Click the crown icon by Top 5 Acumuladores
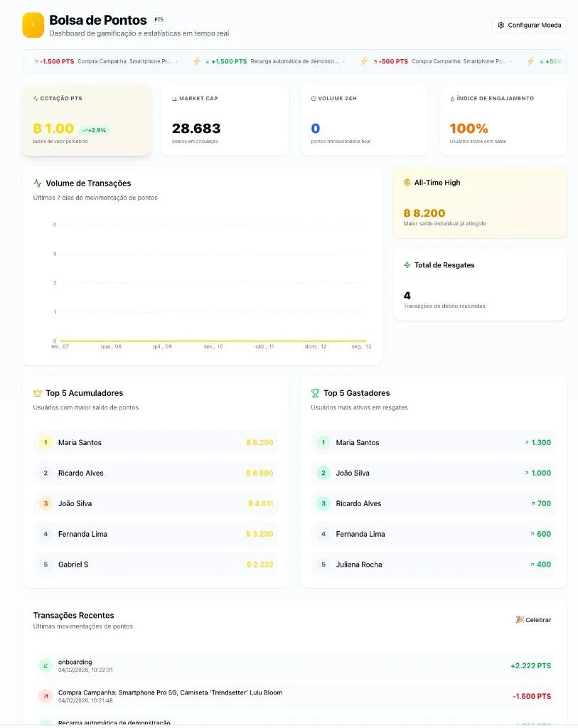 coord(38,393)
